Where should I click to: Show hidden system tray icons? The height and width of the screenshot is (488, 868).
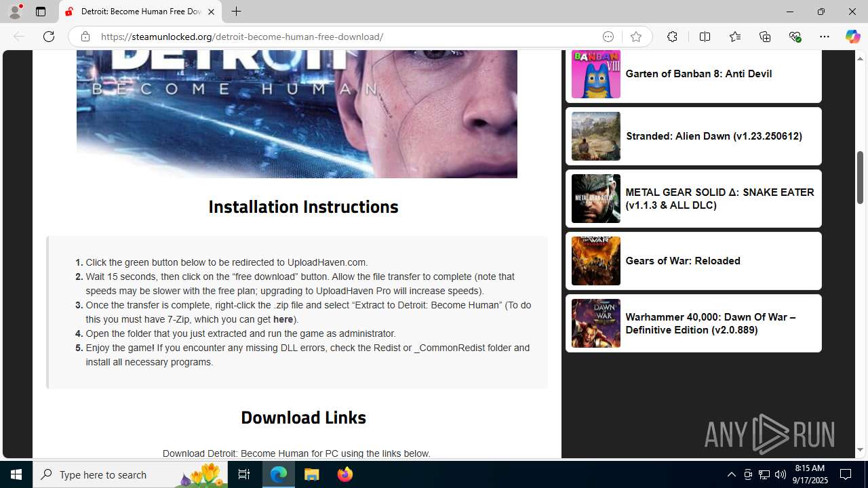[731, 474]
